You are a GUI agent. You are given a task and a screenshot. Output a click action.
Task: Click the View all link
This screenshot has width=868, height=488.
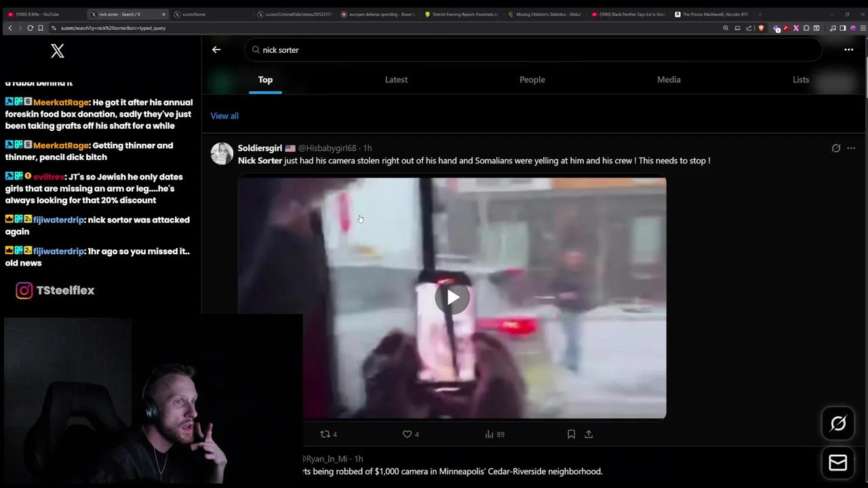pyautogui.click(x=224, y=116)
